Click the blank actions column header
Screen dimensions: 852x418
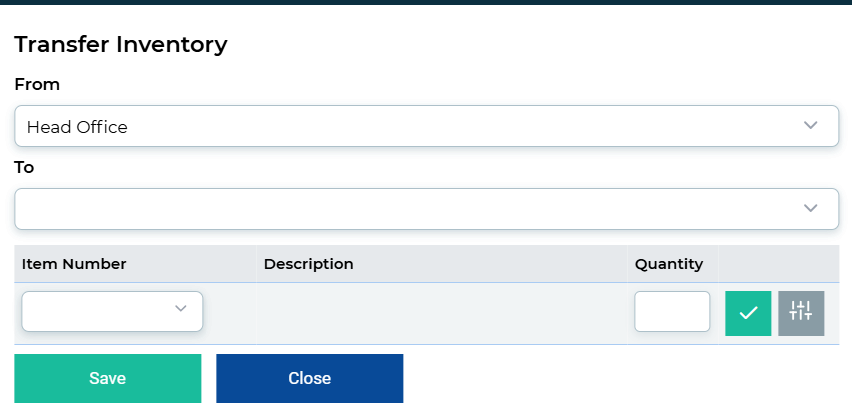coord(779,264)
